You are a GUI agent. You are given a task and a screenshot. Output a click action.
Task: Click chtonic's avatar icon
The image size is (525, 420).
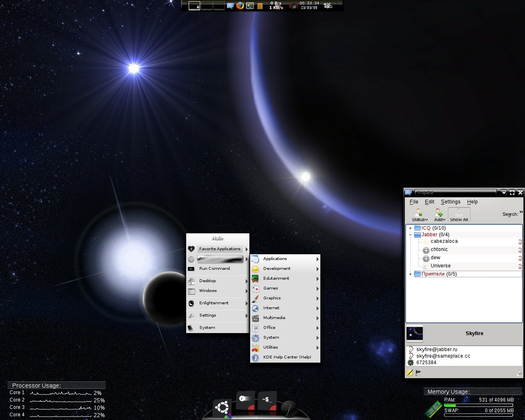click(x=426, y=250)
